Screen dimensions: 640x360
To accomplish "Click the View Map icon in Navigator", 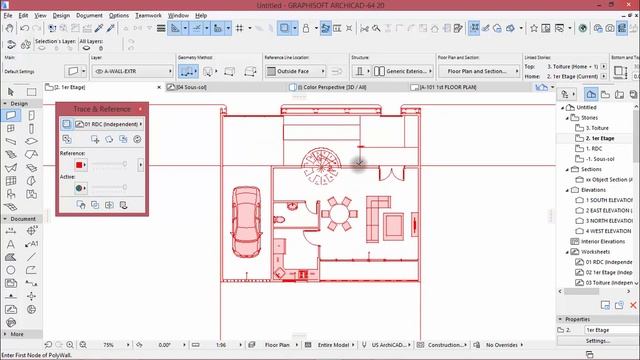I will pyautogui.click(x=605, y=94).
